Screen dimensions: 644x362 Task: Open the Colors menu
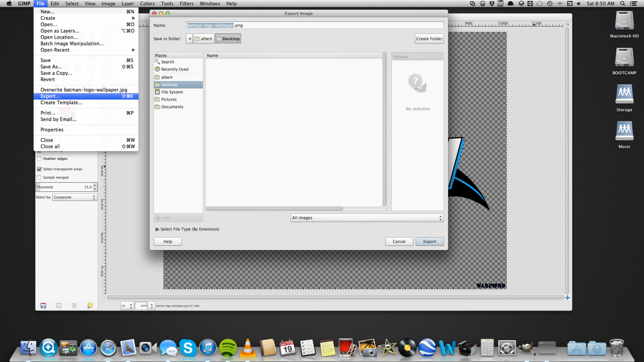(147, 4)
